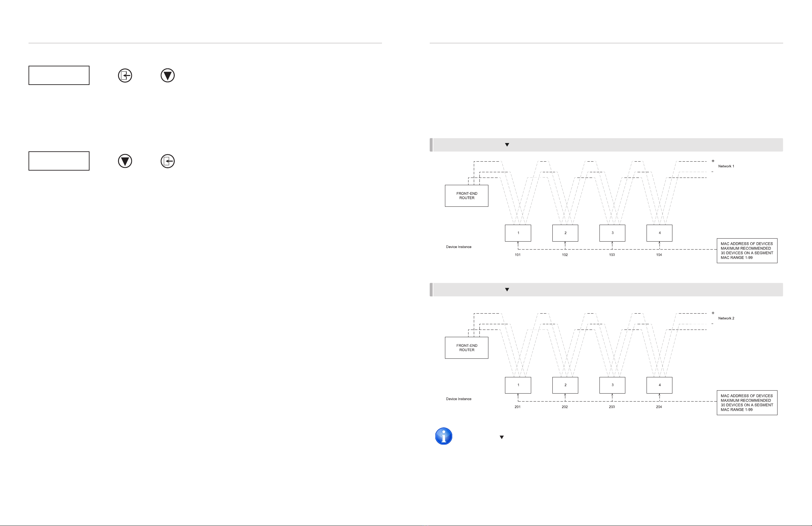Select the FRONT-END ROUTER box in Network 1 diagram
The height and width of the screenshot is (526, 812).
coord(467,196)
